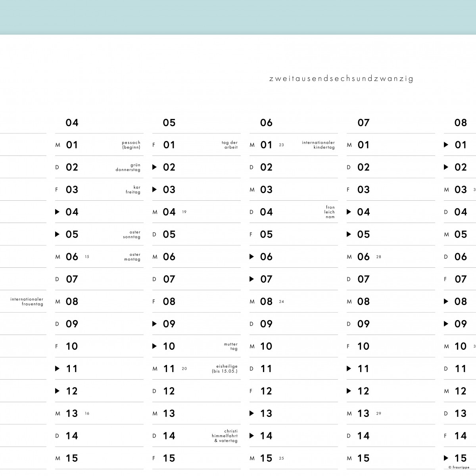Select the month header 06
Image resolution: width=476 pixels, height=476 pixels.
(266, 123)
